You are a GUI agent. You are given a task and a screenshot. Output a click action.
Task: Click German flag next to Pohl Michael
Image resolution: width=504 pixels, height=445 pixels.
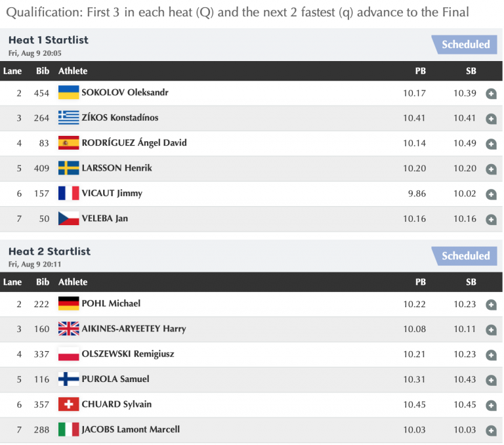coord(68,303)
